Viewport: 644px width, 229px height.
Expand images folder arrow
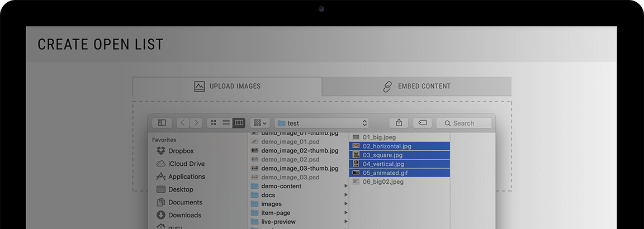tap(346, 204)
